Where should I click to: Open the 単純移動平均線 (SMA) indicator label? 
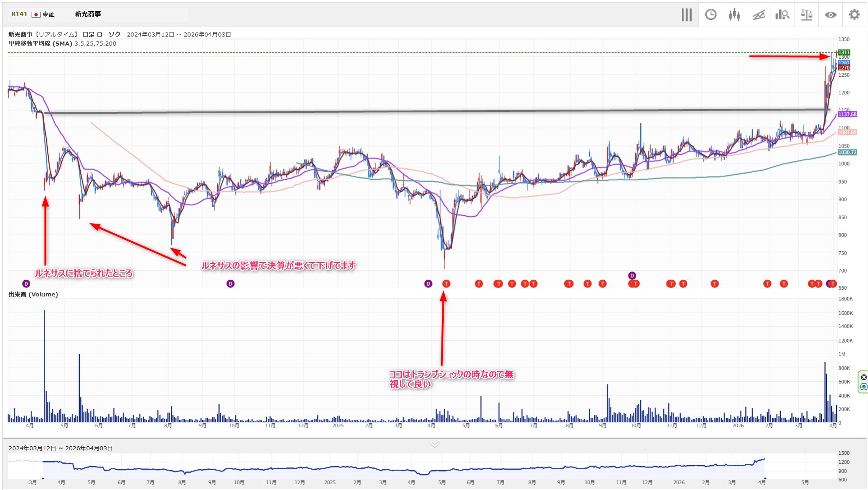[40, 44]
